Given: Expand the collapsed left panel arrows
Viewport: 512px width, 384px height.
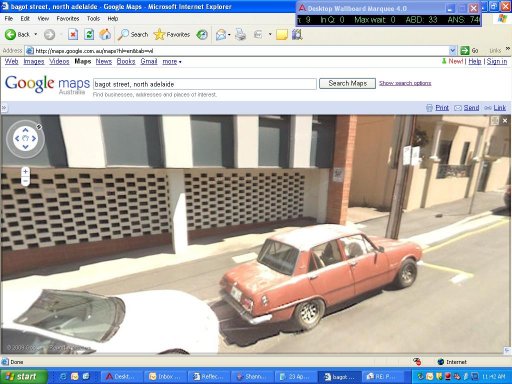Looking at the screenshot, I should 4,108.
